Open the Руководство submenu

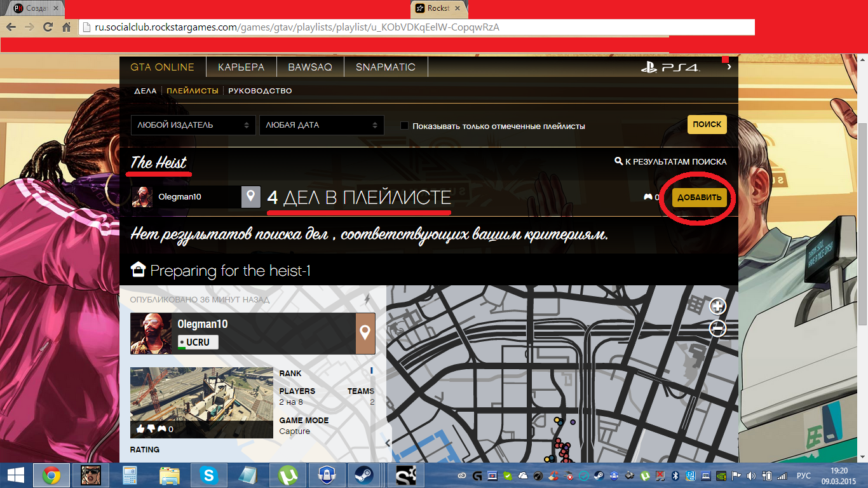(x=260, y=91)
